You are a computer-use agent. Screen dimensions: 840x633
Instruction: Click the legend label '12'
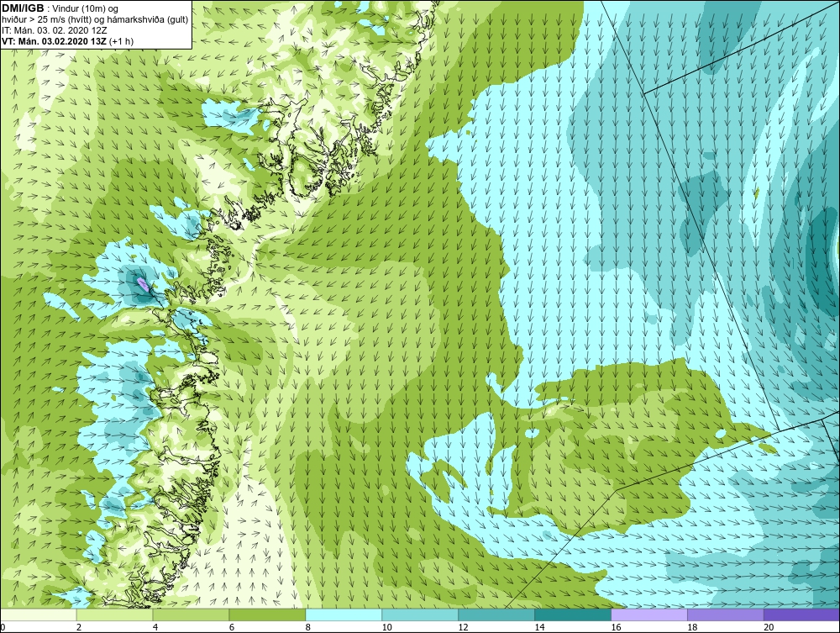tap(464, 627)
